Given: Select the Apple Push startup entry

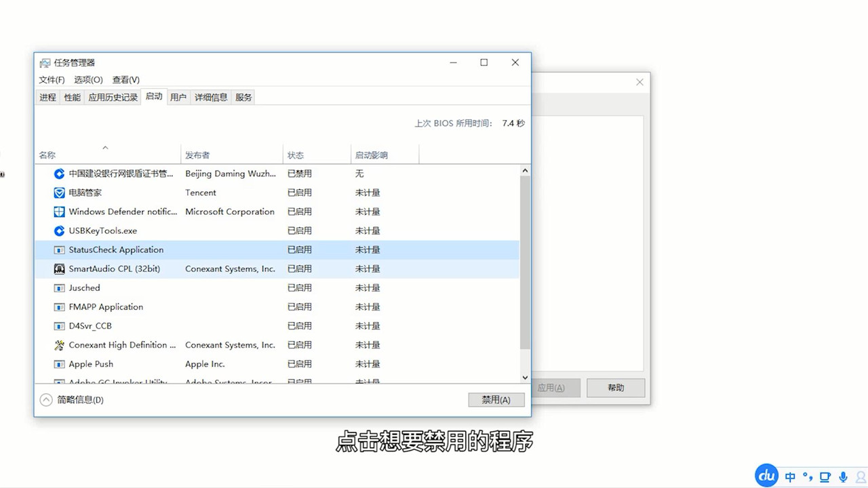Looking at the screenshot, I should coord(91,364).
